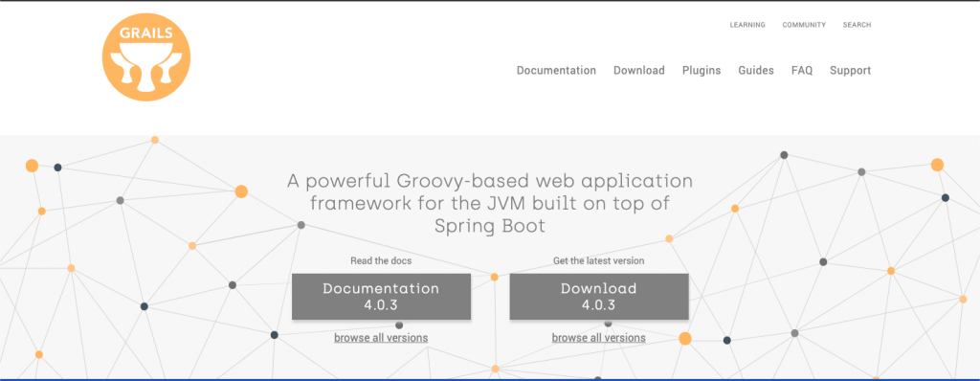Image resolution: width=980 pixels, height=381 pixels.
Task: Click the 'Read the docs' text
Action: pos(381,260)
